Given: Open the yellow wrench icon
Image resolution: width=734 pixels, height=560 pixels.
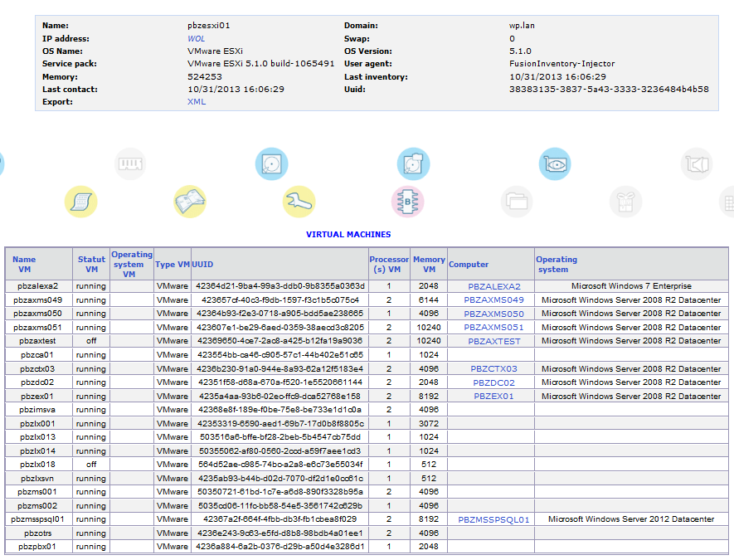Looking at the screenshot, I should point(299,202).
